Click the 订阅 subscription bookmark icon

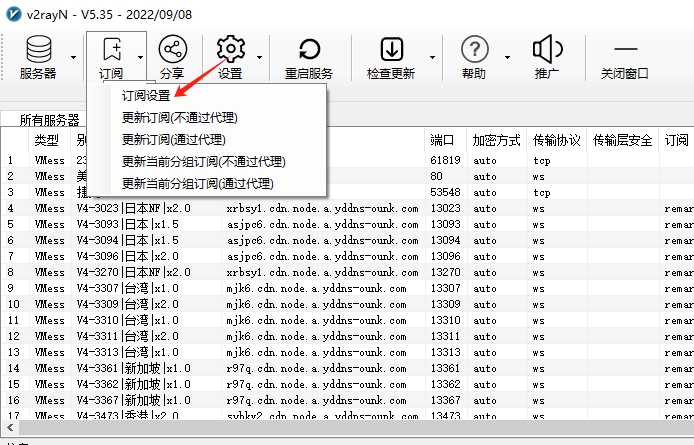click(x=112, y=49)
